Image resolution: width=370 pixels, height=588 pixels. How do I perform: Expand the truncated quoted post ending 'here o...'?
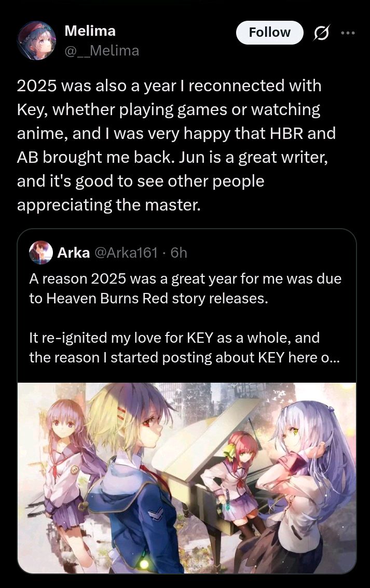point(184,347)
